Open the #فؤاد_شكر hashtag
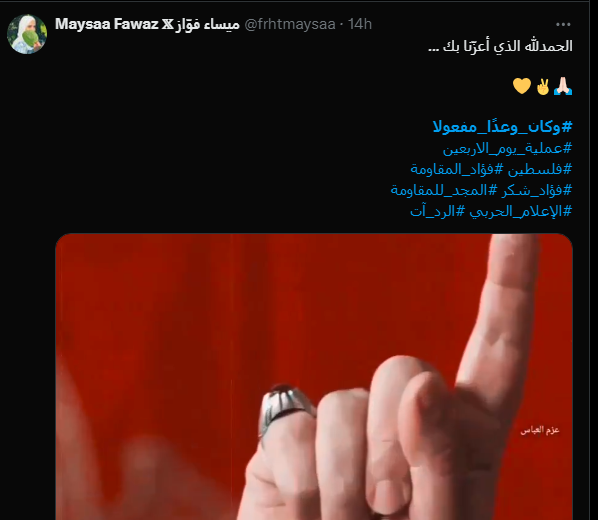Viewport: 598px width, 520px height. [537, 190]
